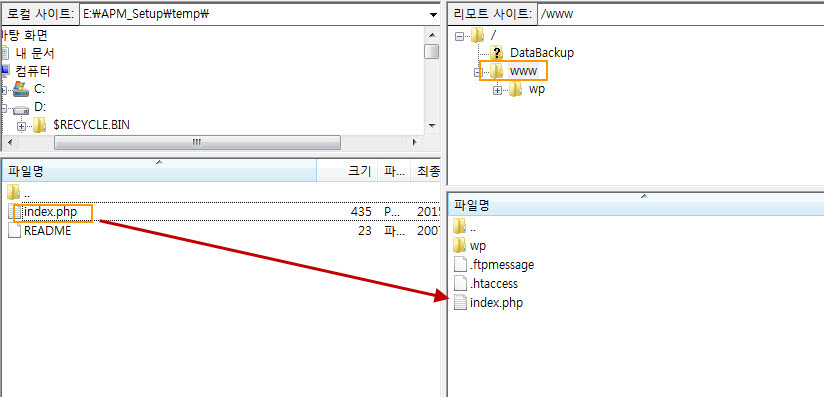
Task: Click the C: drive icon
Action: [21, 89]
